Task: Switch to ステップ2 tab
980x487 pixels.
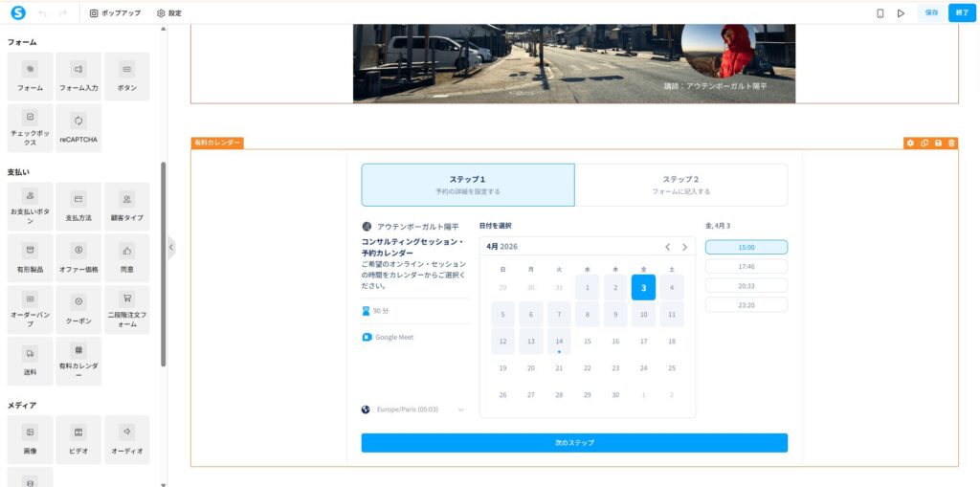Action: coord(680,185)
